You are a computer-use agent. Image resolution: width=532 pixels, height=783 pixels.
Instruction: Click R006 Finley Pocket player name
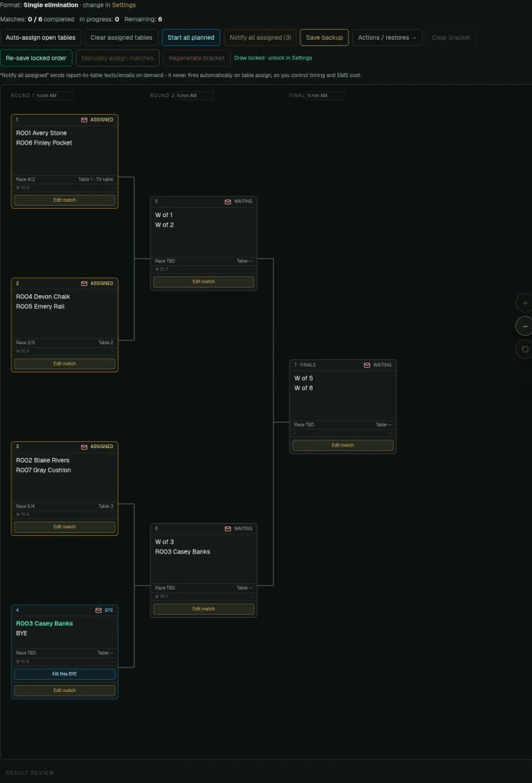click(44, 143)
